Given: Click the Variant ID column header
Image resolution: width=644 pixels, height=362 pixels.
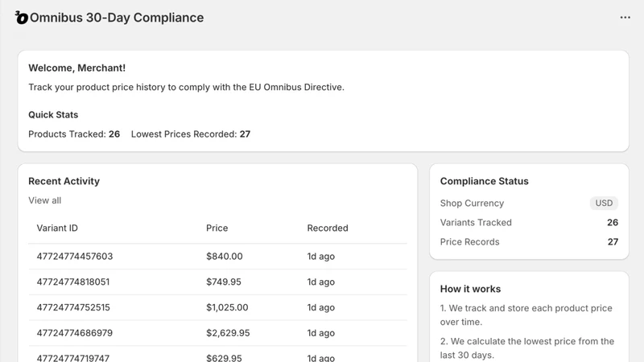Looking at the screenshot, I should 57,228.
